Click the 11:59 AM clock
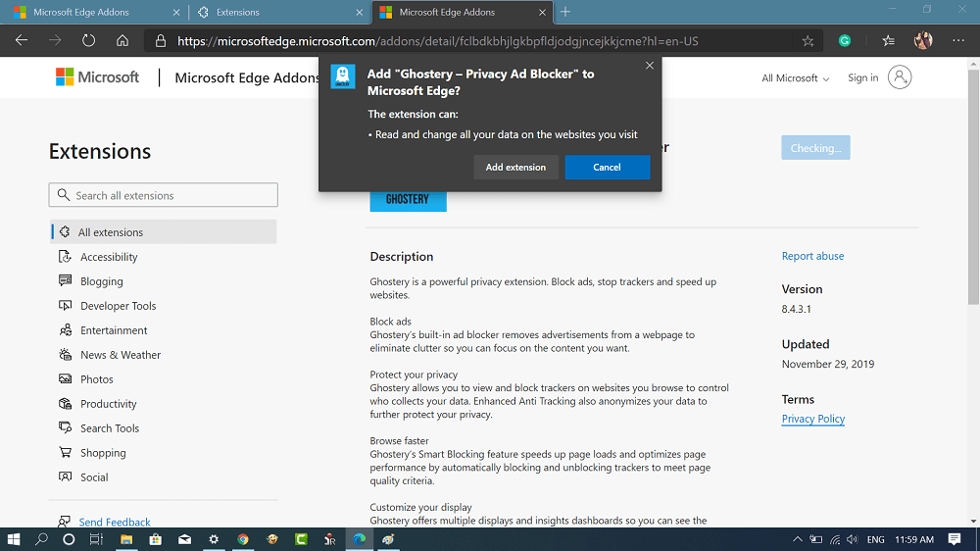The image size is (980, 551). pyautogui.click(x=914, y=539)
